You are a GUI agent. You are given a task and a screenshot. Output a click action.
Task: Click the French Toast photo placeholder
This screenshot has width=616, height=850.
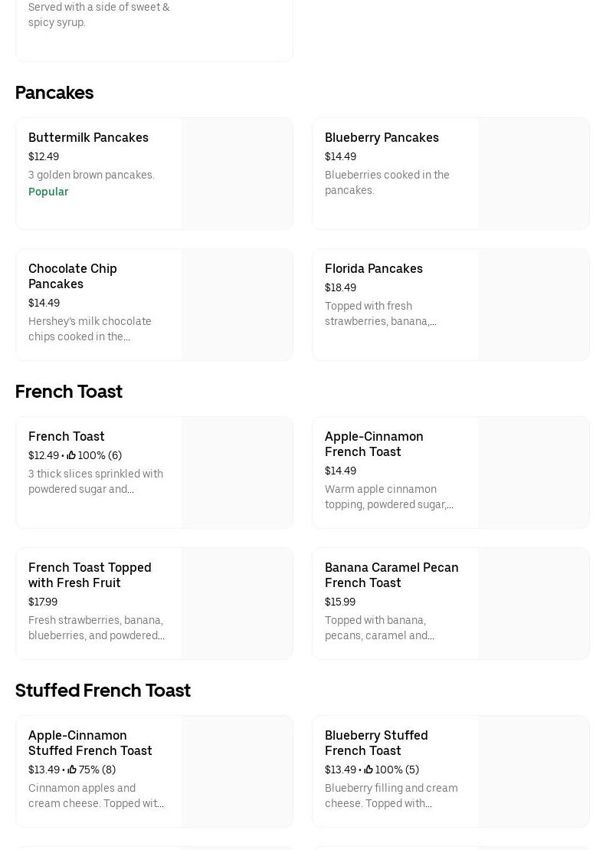[x=237, y=473]
